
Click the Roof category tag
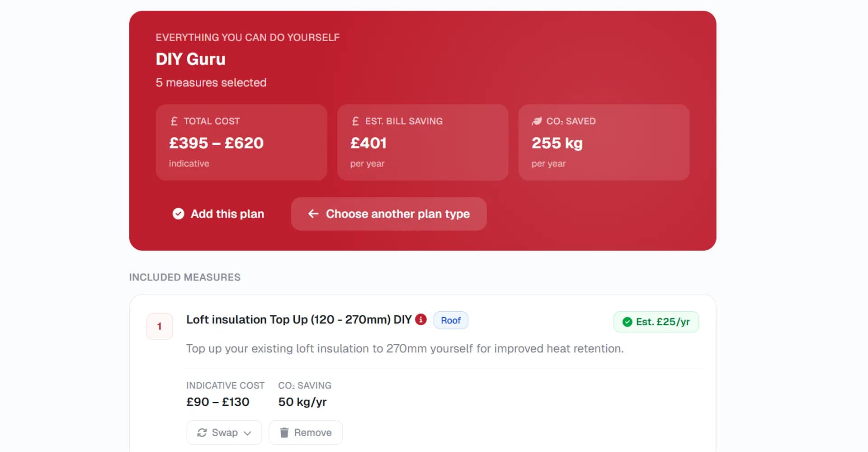(450, 320)
